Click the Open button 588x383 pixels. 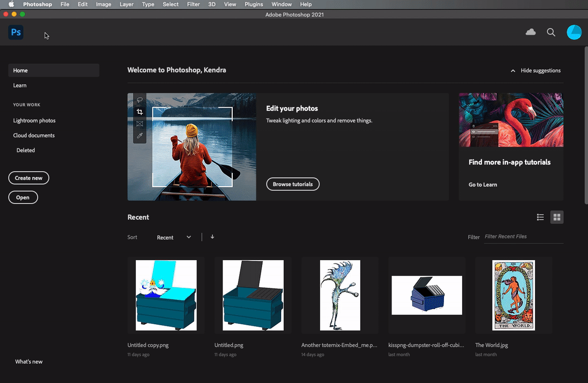pos(23,197)
